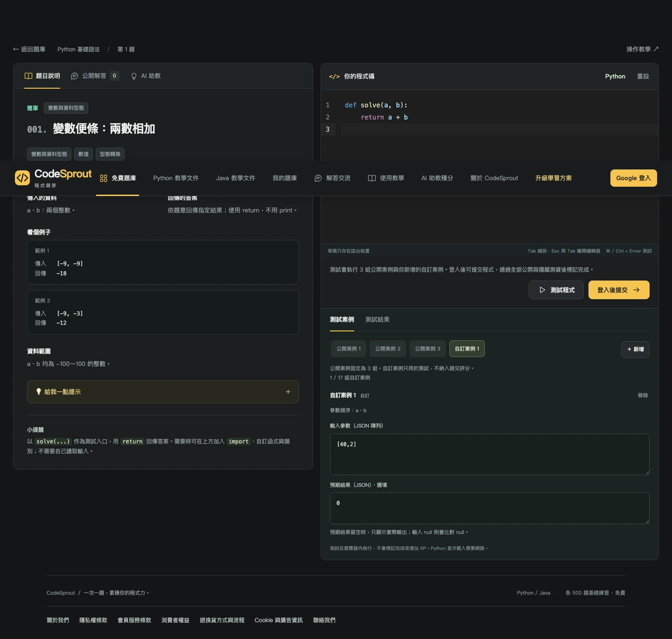Click the 題目說明 book icon tab
This screenshot has height=639, width=672.
coord(28,76)
